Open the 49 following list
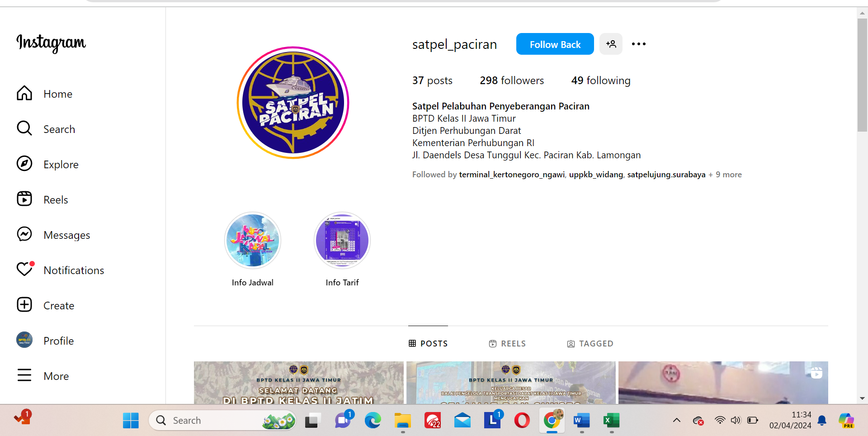The image size is (868, 436). point(600,81)
